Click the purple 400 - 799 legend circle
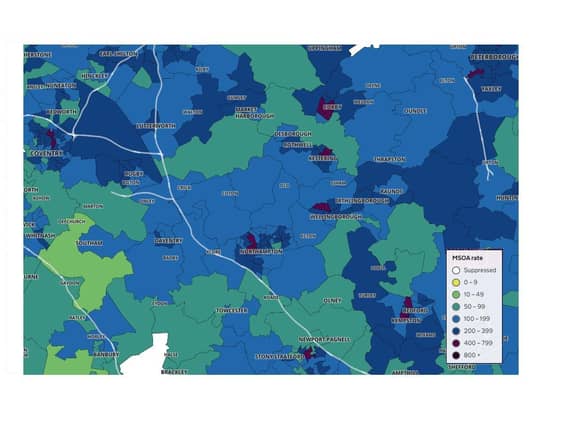Image resolution: width=569 pixels, height=427 pixels. [x=456, y=343]
